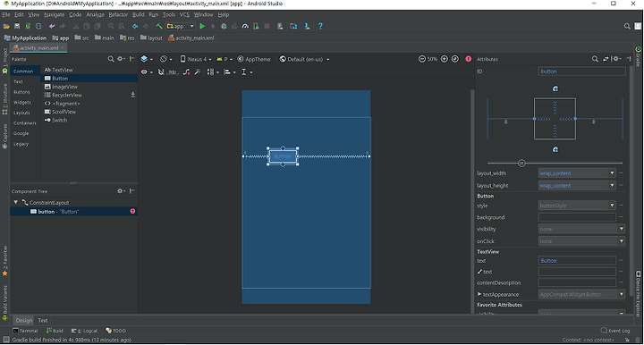Image resolution: width=644 pixels, height=345 pixels.
Task: Search attributes with magnifier icon
Action: click(x=595, y=59)
